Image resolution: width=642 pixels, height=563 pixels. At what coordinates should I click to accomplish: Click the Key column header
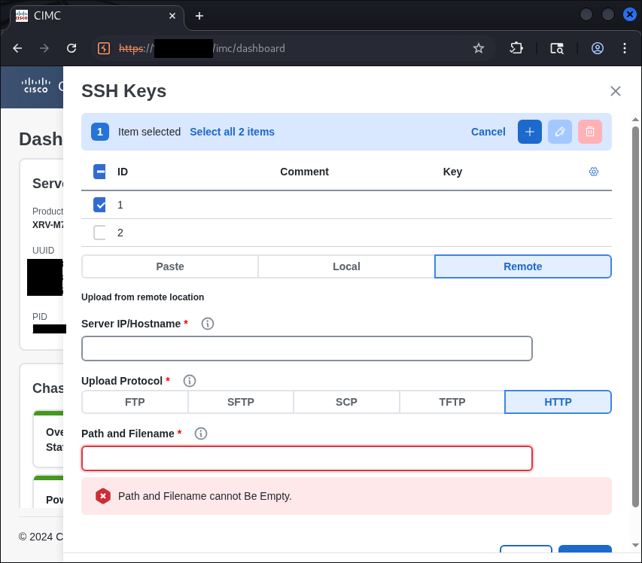[452, 172]
